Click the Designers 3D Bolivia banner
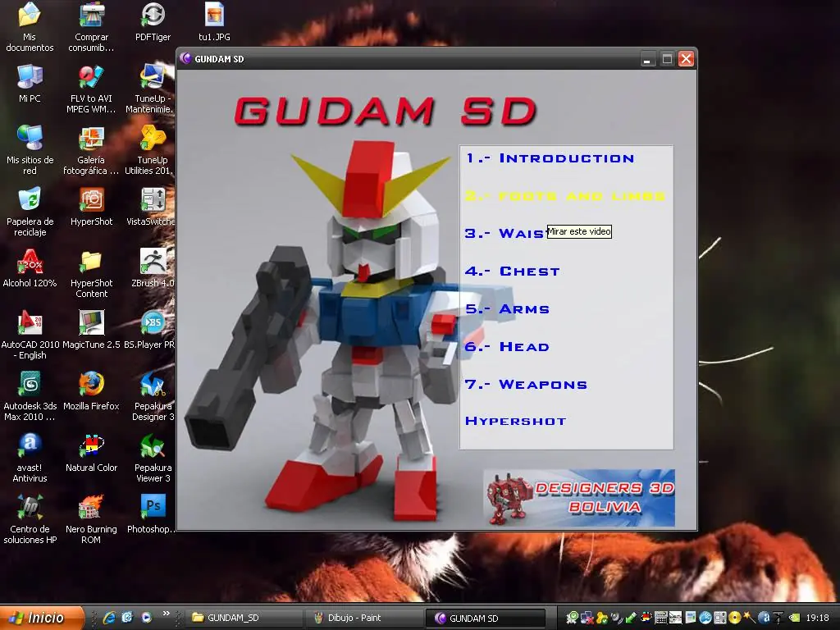 pos(579,498)
